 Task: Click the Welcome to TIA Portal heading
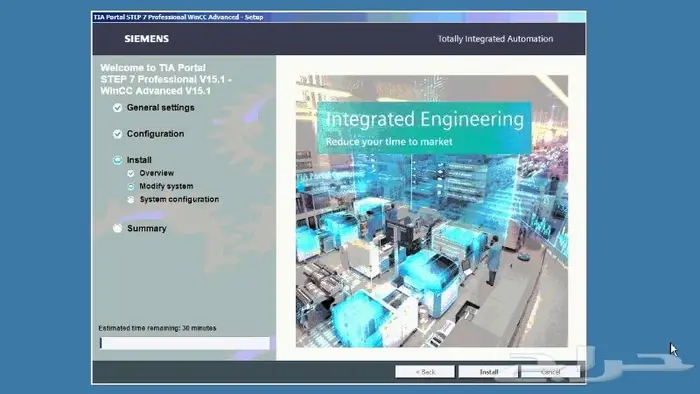(166, 79)
